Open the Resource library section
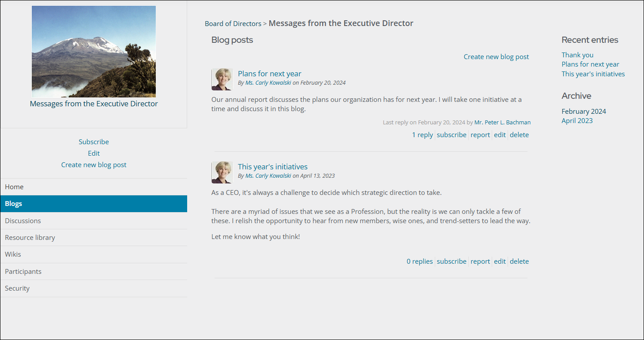644x340 pixels. tap(94, 238)
